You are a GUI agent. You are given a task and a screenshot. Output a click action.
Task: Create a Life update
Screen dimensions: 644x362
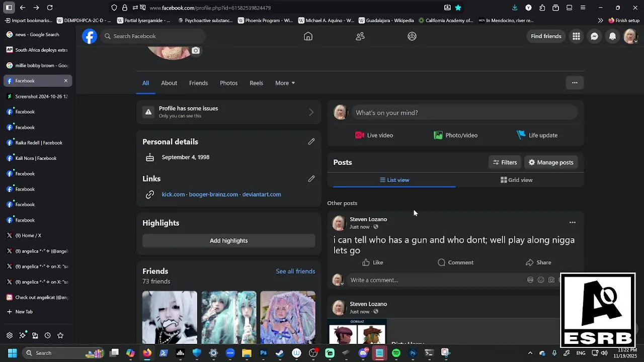tap(537, 135)
